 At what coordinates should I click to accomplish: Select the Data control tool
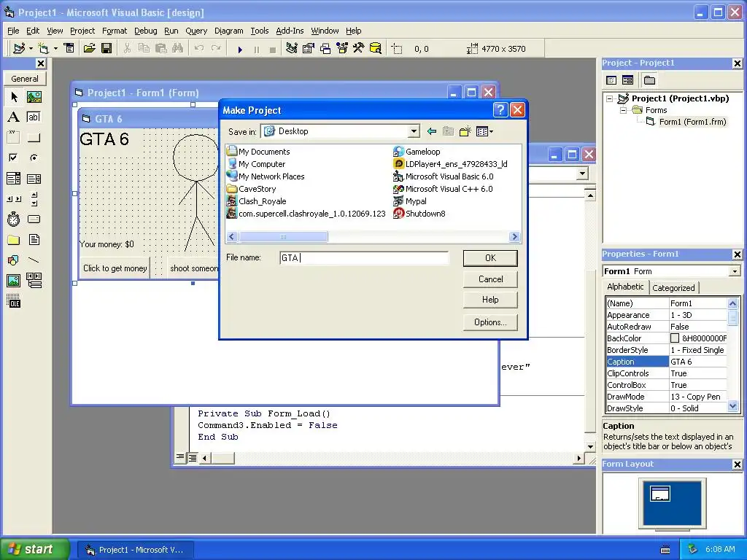(34, 281)
